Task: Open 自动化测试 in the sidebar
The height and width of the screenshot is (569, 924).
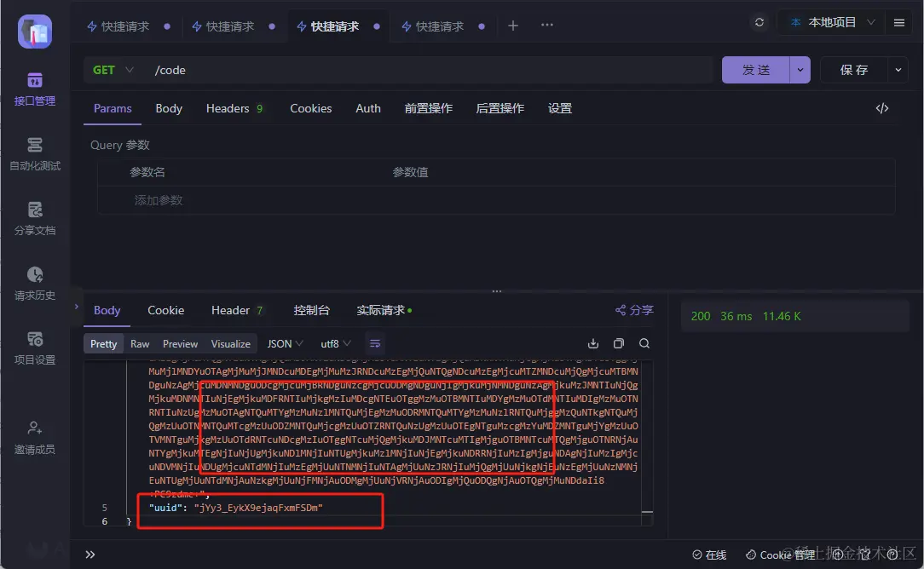Action: [x=35, y=154]
